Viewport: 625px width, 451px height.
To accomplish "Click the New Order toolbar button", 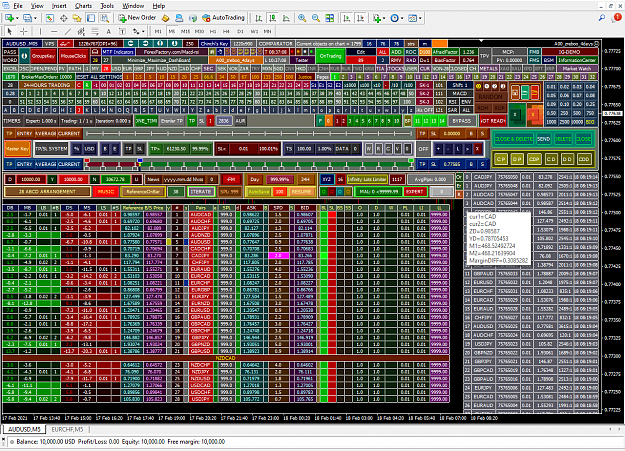I will 137,18.
